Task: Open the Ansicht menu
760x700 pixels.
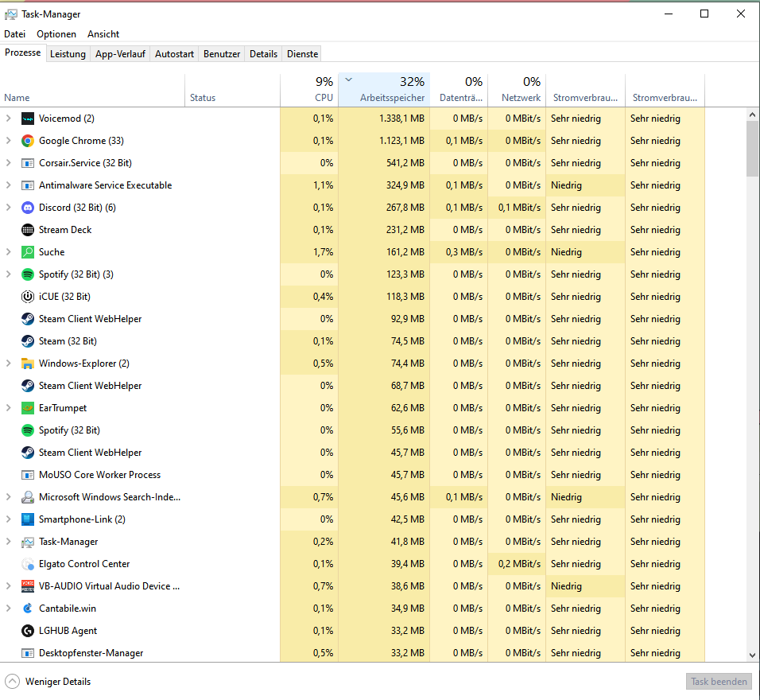Action: point(103,34)
